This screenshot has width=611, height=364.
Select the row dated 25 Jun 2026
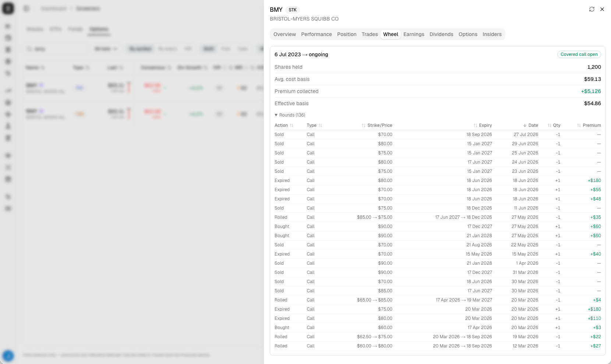click(438, 153)
